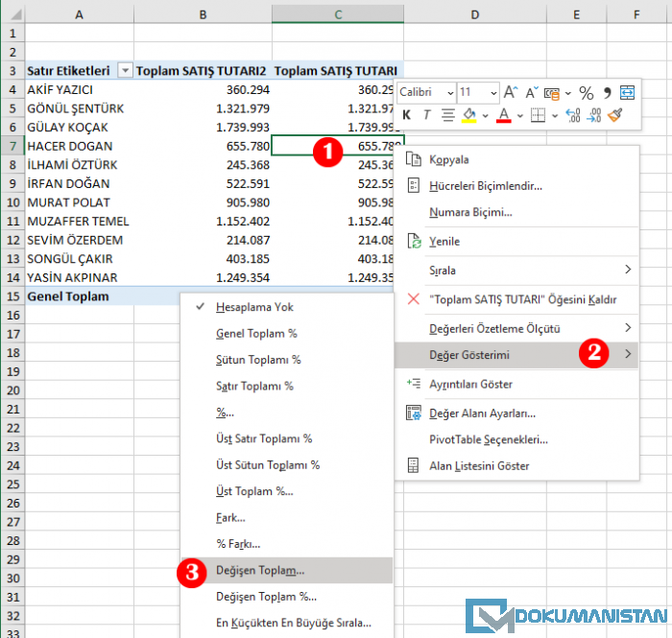Apply percent style from mini toolbar
Screen dimensions: 672x638
(586, 92)
